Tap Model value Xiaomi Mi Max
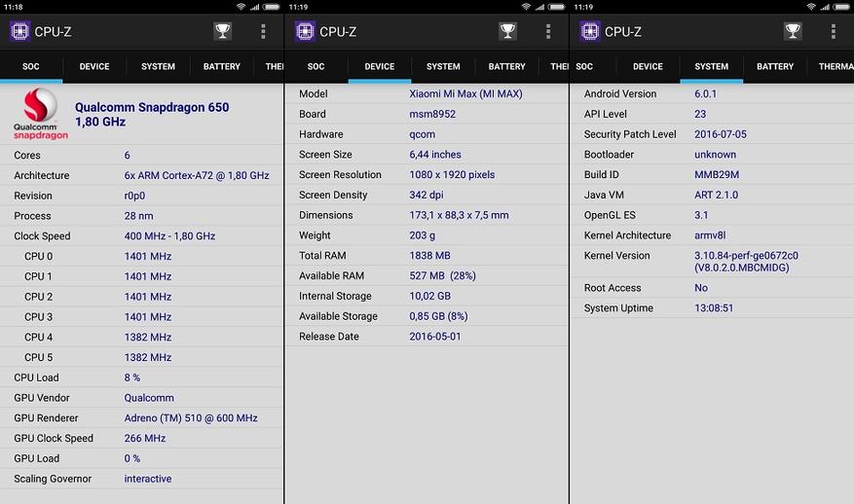 tap(465, 93)
